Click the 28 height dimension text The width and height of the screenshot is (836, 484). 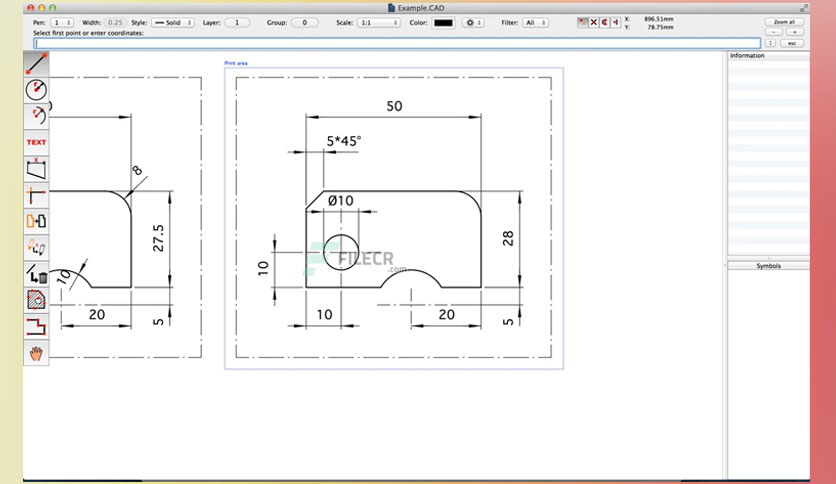508,238
